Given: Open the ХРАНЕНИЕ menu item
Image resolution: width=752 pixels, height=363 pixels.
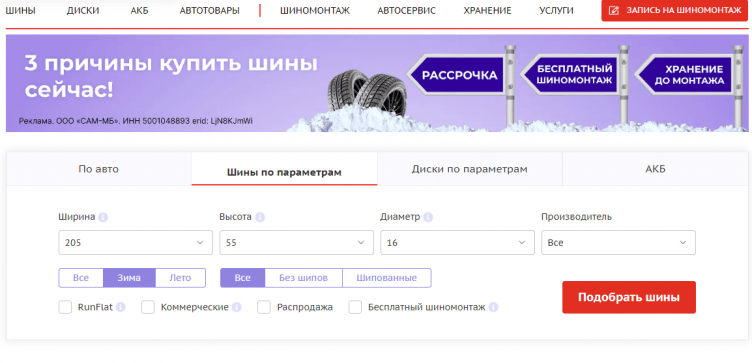Looking at the screenshot, I should coord(487,11).
